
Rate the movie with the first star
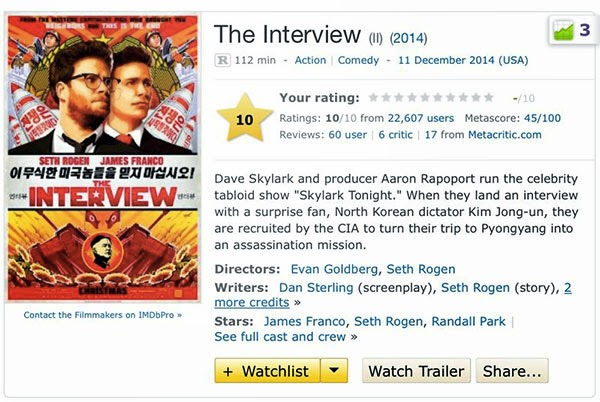[x=373, y=98]
